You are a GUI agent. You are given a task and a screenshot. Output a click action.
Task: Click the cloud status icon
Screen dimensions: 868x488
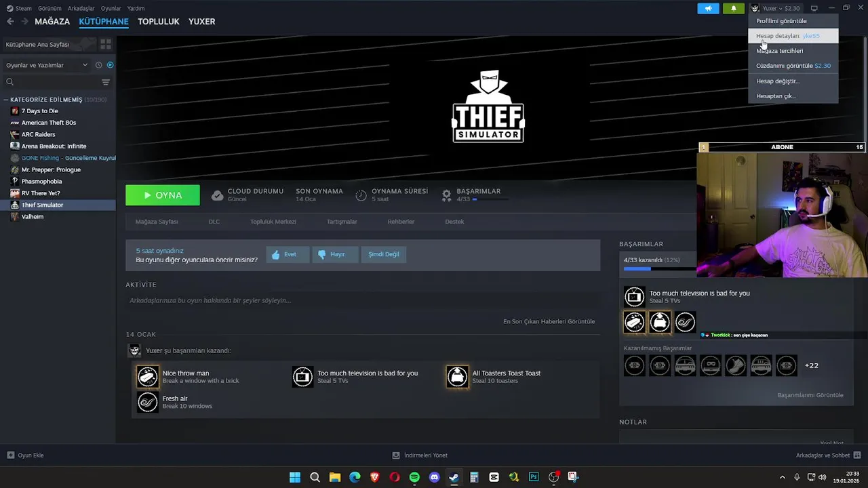217,195
